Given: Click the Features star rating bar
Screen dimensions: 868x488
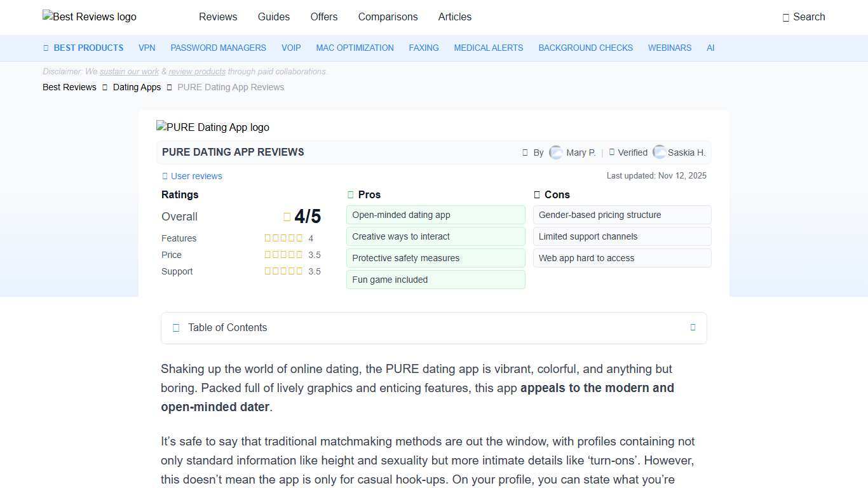Looking at the screenshot, I should (x=284, y=238).
